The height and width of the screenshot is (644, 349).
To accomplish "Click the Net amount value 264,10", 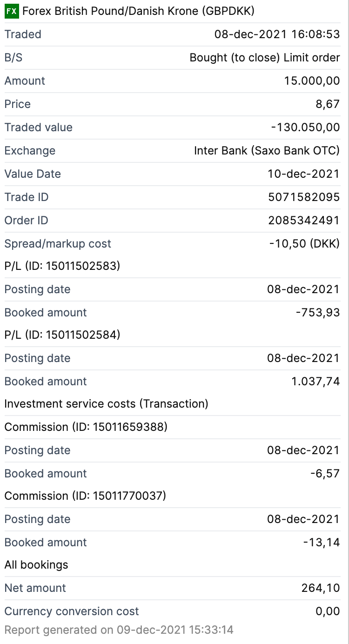I will (x=321, y=588).
